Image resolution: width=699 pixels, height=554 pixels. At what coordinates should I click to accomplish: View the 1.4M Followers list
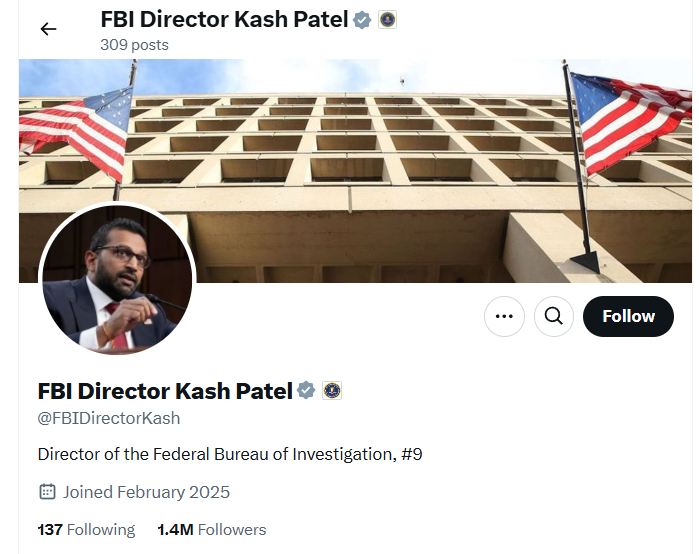pyautogui.click(x=212, y=529)
